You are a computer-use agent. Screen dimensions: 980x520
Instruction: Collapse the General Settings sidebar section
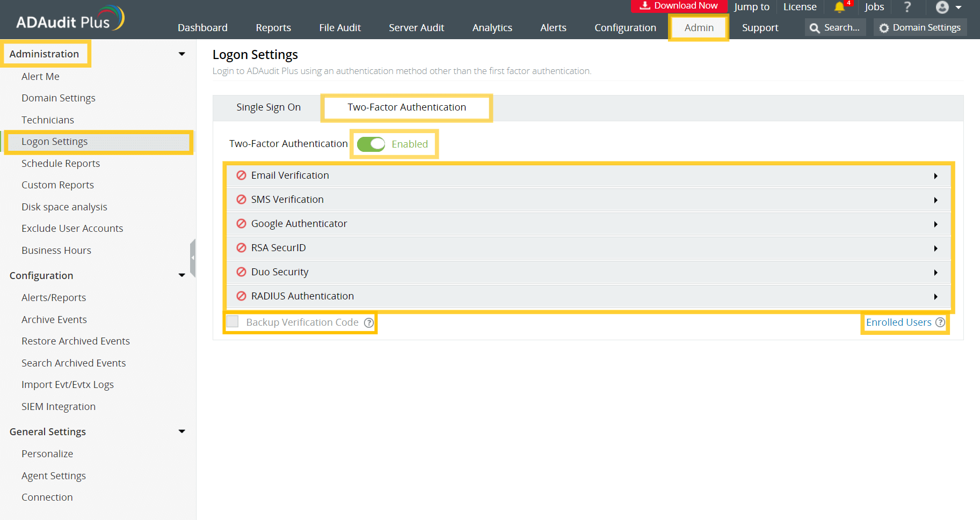click(x=182, y=431)
